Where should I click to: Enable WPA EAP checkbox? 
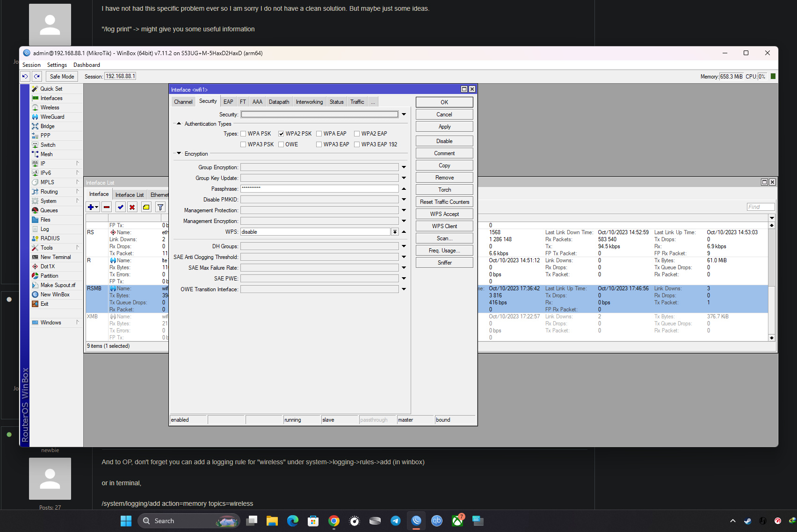coord(319,134)
